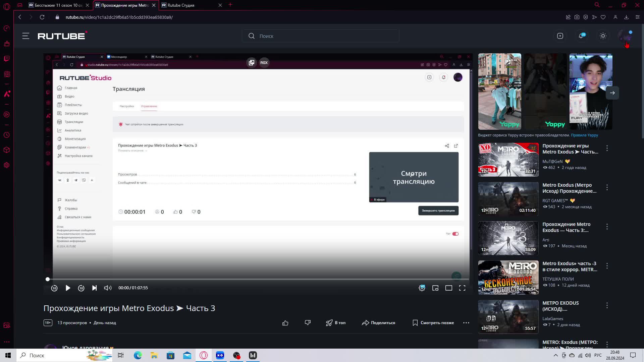
Task: Dislike the Metro Exodus video
Action: pos(308,323)
